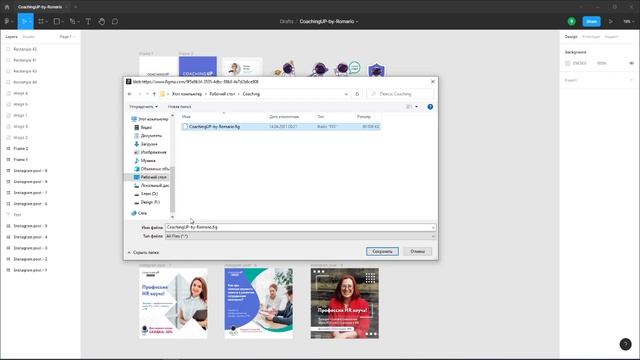Refresh the folder view in save dialog
Viewport: 640px width, 360px height.
357,94
